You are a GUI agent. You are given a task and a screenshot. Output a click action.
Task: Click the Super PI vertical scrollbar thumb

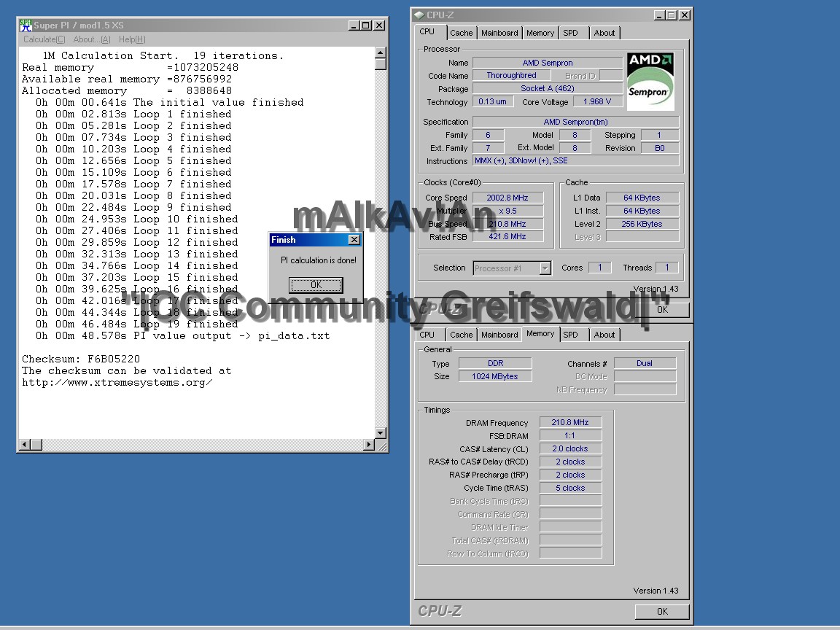[381, 64]
